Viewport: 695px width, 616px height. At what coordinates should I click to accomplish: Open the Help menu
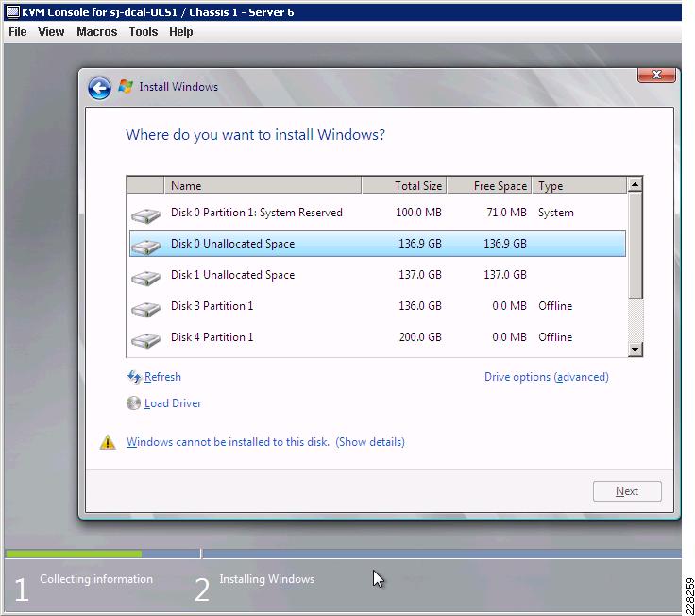click(x=181, y=32)
